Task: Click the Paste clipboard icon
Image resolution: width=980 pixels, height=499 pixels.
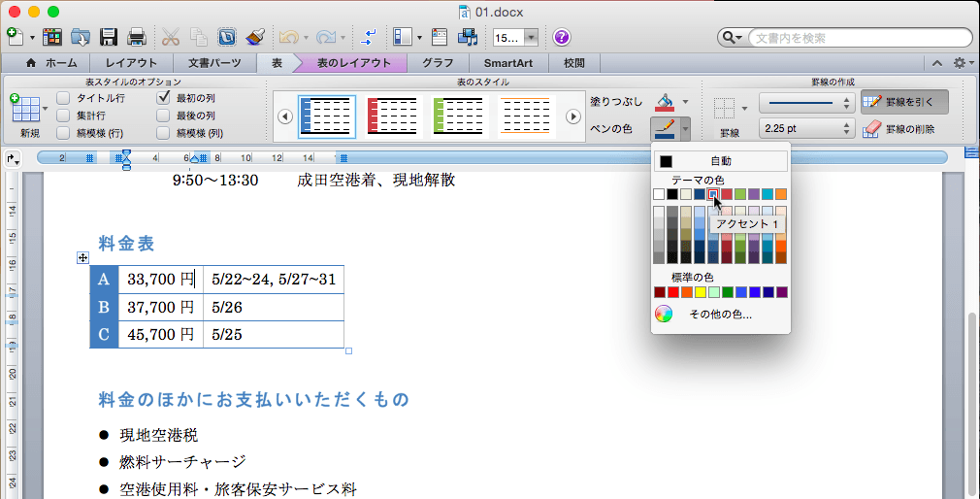Action: coord(227,38)
